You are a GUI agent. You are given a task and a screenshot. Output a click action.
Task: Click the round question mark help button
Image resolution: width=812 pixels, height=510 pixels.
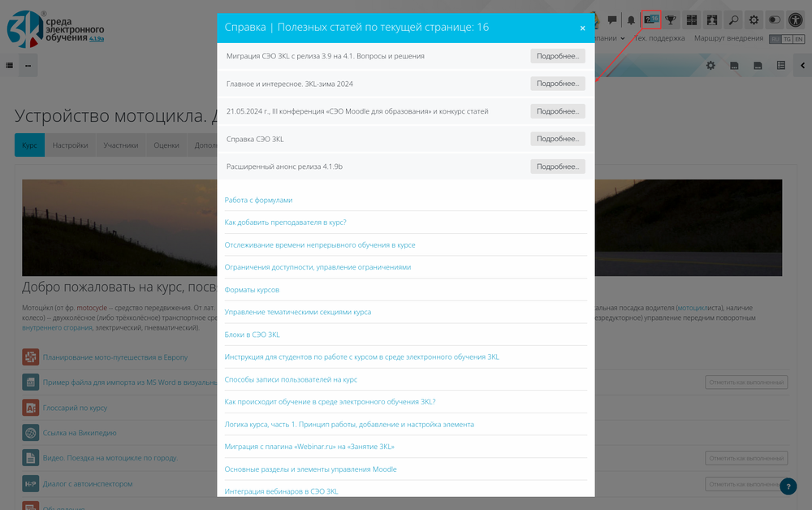(x=788, y=486)
